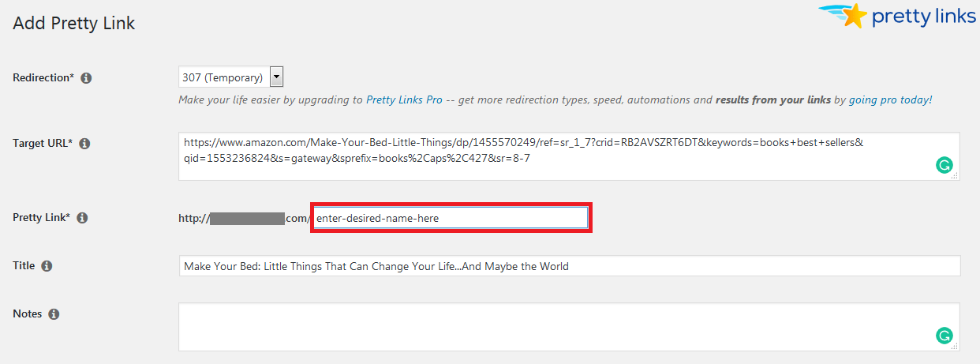
Task: Click the Target URL* label
Action: tap(43, 144)
